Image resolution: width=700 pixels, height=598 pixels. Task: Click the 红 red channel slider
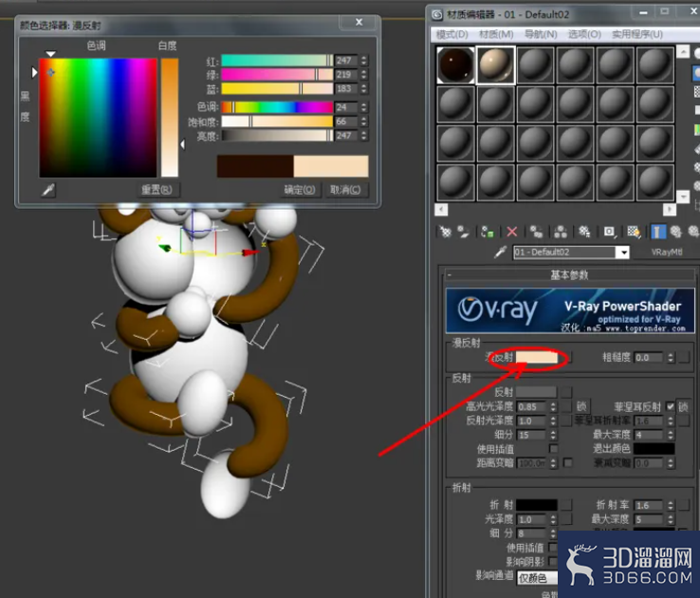(x=277, y=61)
